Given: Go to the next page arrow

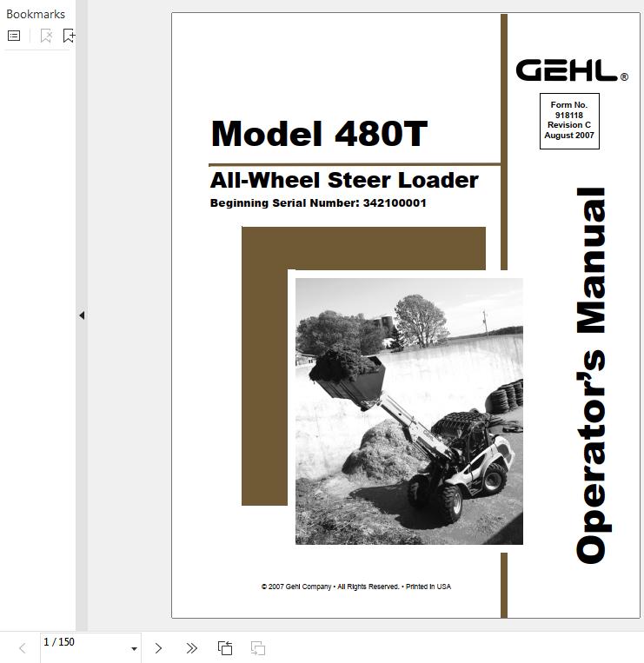Looking at the screenshot, I should [158, 648].
